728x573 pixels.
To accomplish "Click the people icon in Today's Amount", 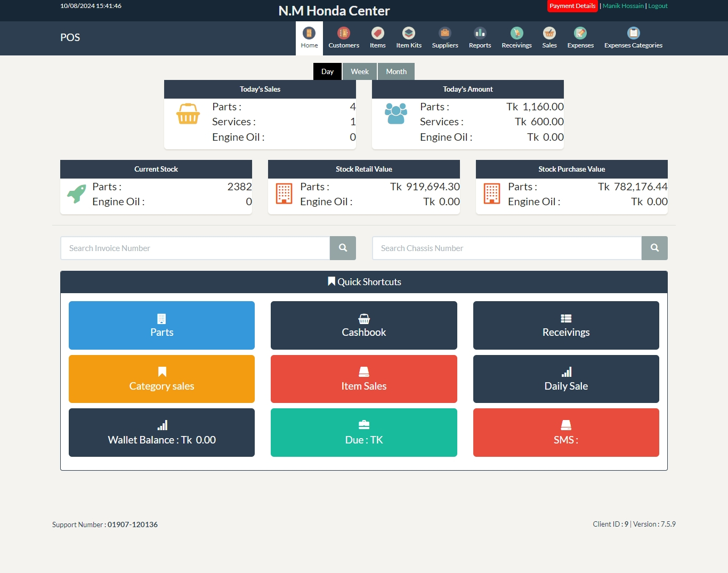I will pyautogui.click(x=396, y=114).
